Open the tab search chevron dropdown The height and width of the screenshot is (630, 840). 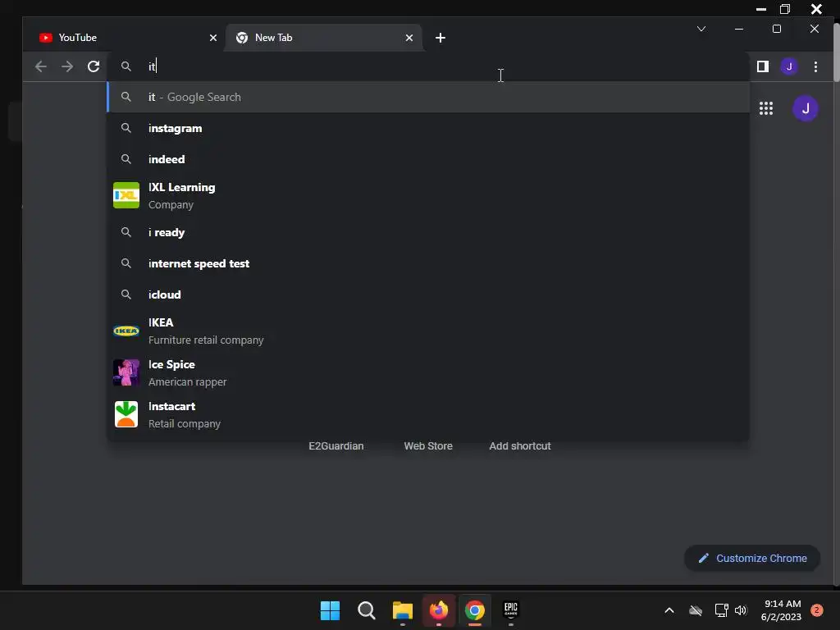point(701,29)
